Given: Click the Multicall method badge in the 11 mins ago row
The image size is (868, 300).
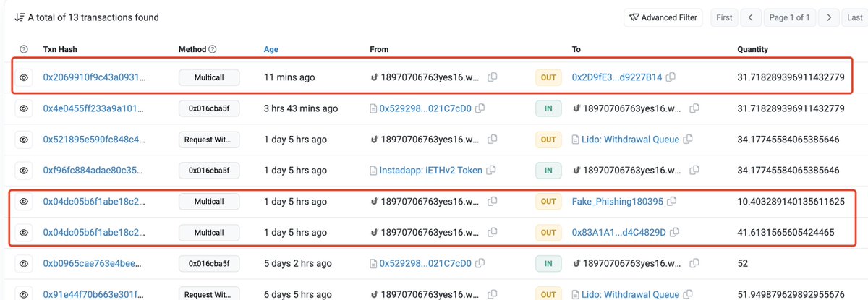Looking at the screenshot, I should (x=209, y=77).
